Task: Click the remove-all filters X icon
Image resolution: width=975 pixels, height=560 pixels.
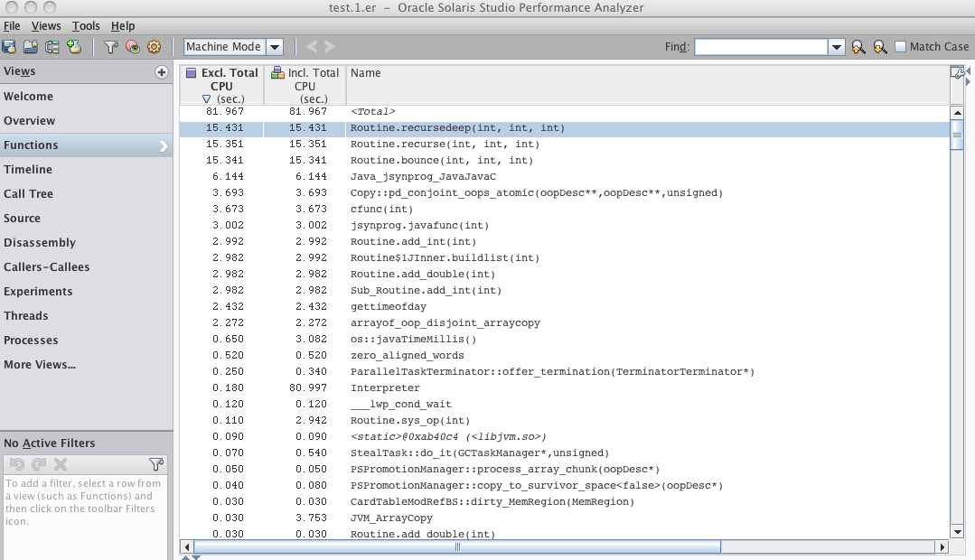Action: coord(61,464)
